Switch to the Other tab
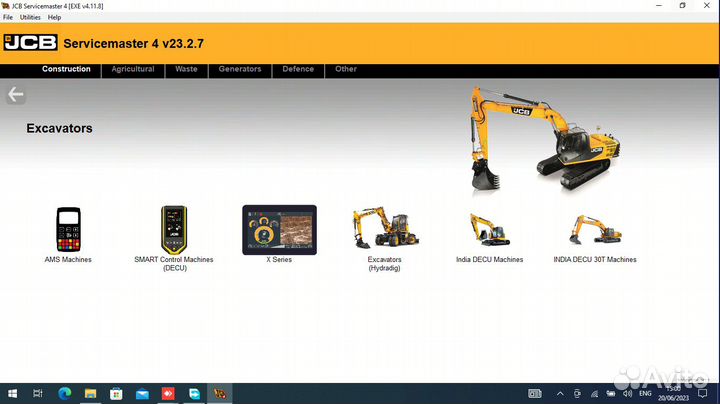Viewport: 720px width, 404px height. click(x=346, y=69)
